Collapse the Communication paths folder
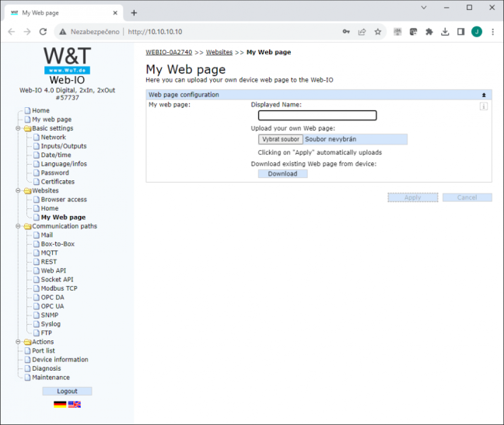 click(19, 226)
